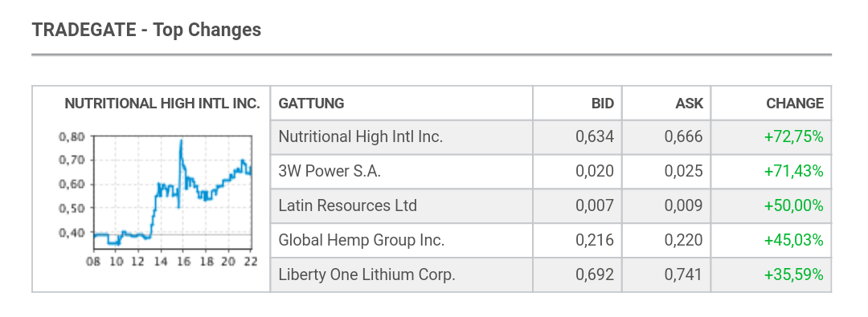Image resolution: width=868 pixels, height=317 pixels.
Task: Click the ASK column header
Action: pos(690,104)
